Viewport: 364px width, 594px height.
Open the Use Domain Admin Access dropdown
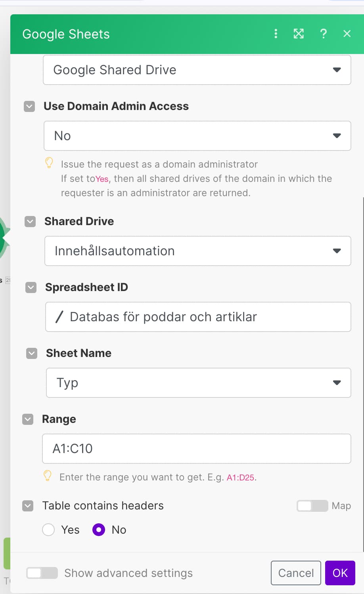click(x=197, y=136)
